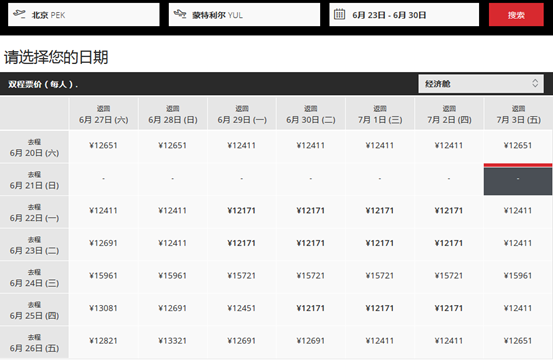This screenshot has width=553, height=361.
Task: Choose ¥12411 fare for 6月22日 to 6月27日
Action: click(x=104, y=211)
